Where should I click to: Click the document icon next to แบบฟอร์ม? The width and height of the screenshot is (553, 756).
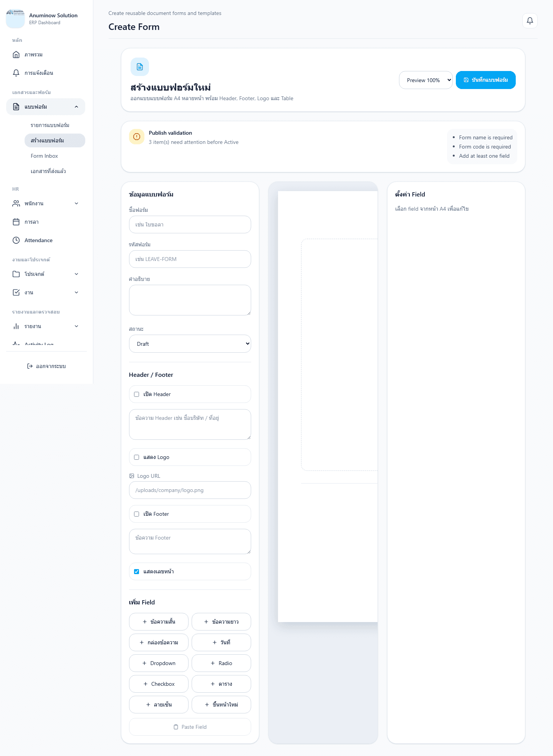point(16,107)
